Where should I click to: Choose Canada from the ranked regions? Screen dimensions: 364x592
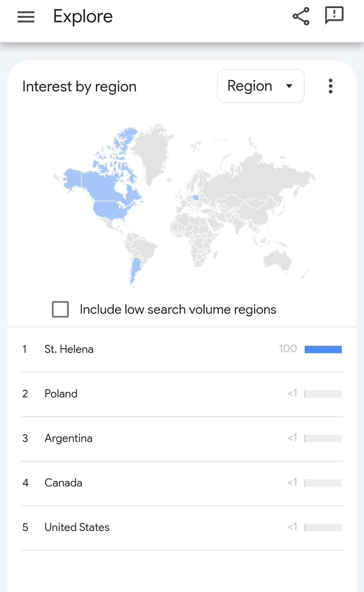coord(63,483)
